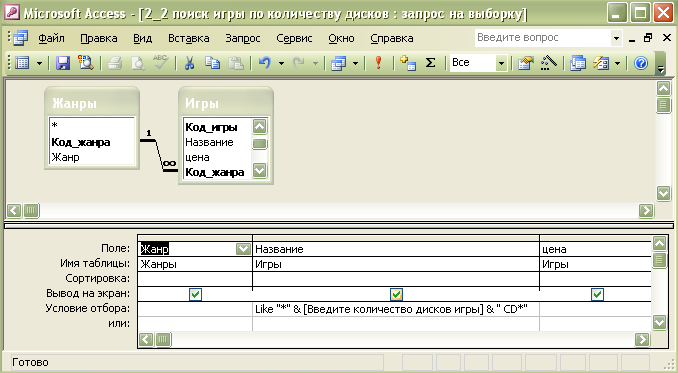Open the Окно menu
The image size is (678, 373).
click(x=341, y=38)
